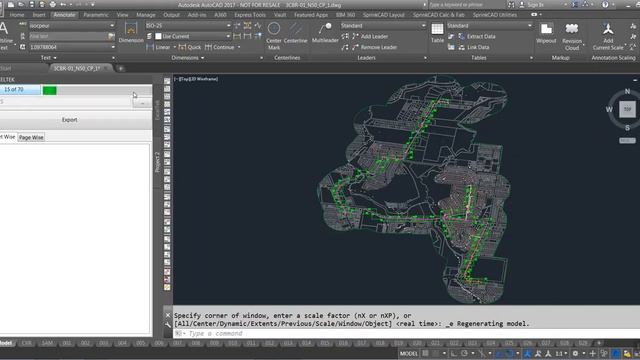
Task: Click the Open folder icon in quick access toolbar
Action: click(21, 4)
